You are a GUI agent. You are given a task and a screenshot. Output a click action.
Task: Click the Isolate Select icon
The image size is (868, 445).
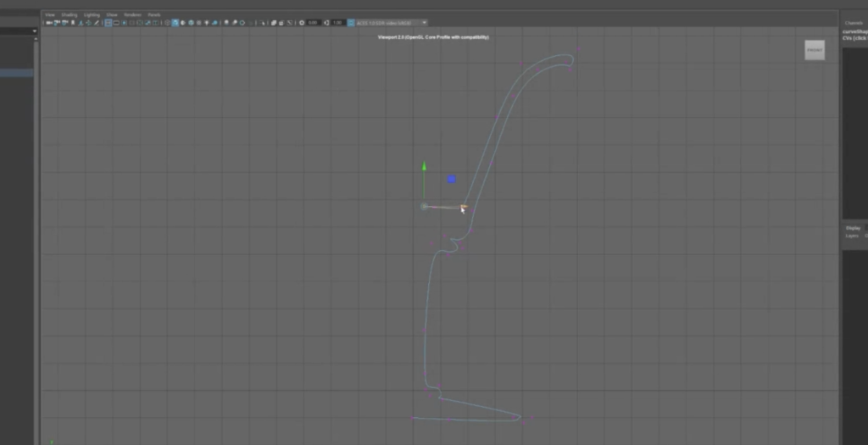click(x=262, y=23)
